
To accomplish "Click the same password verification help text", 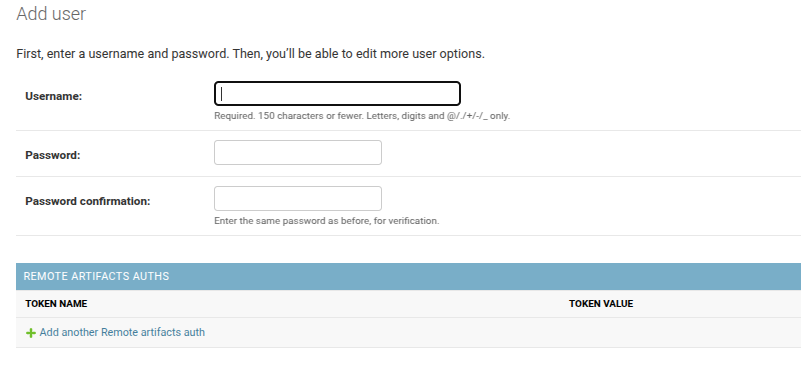I will point(326,221).
